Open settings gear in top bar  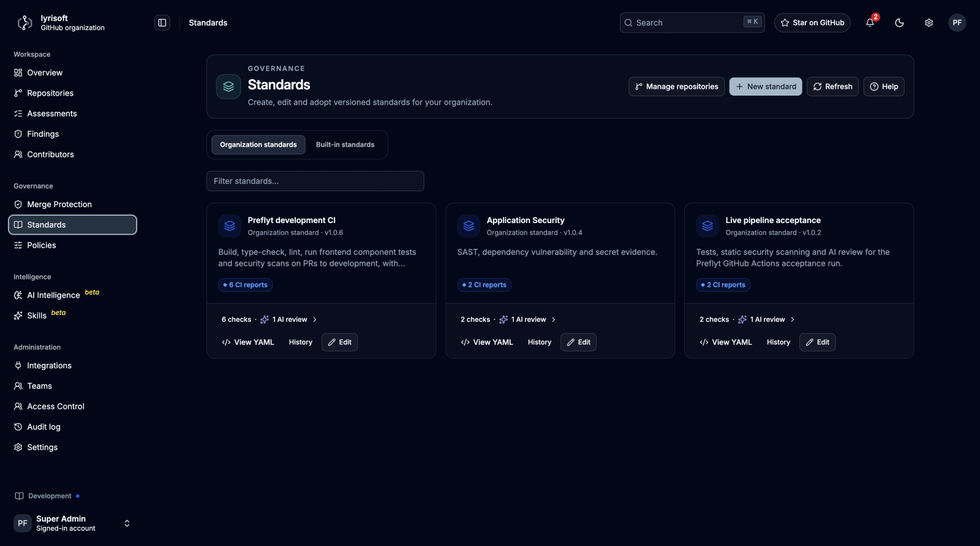click(x=929, y=23)
